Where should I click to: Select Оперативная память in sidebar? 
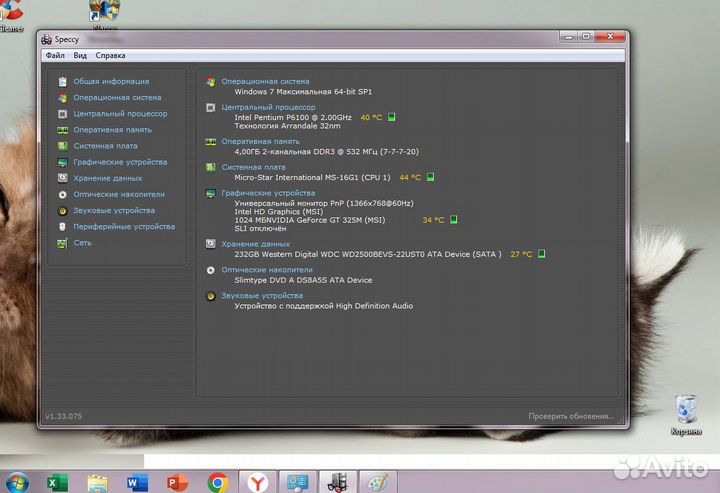pyautogui.click(x=112, y=130)
